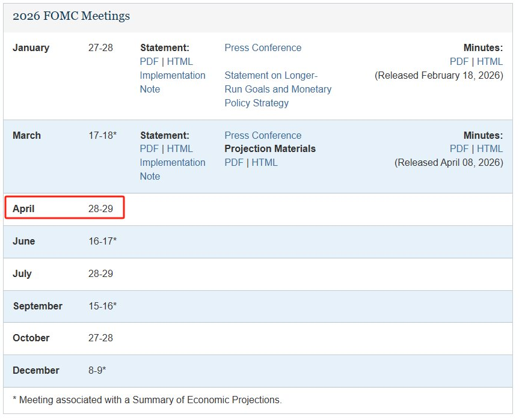This screenshot has height=420, width=525.
Task: Open January Press Conference link
Action: (x=263, y=48)
